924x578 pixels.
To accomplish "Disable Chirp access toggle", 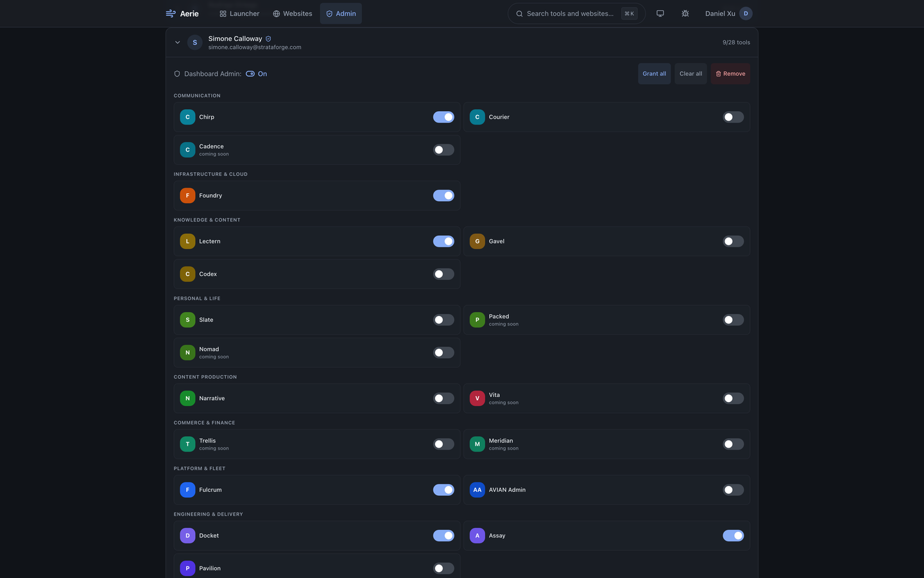I will pos(443,117).
